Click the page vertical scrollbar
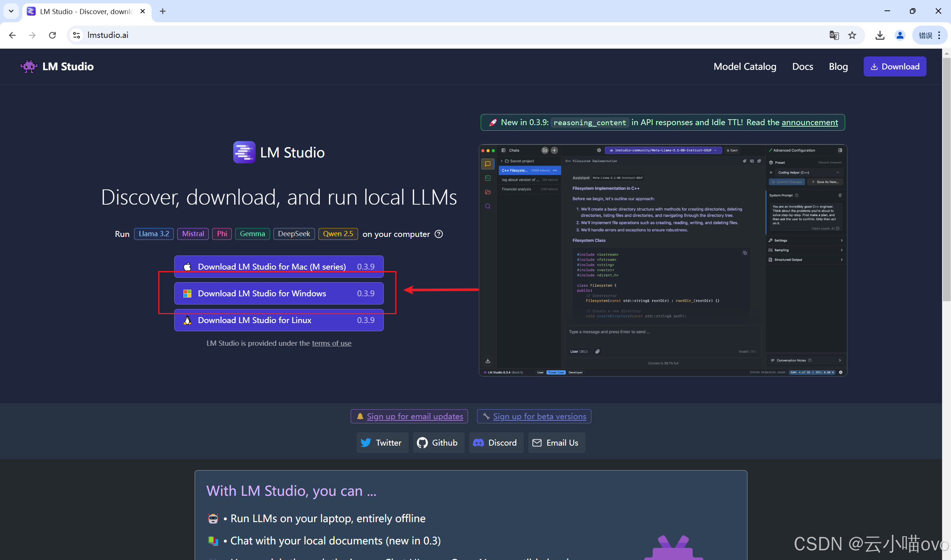Viewport: 951px width, 560px height. [x=946, y=178]
